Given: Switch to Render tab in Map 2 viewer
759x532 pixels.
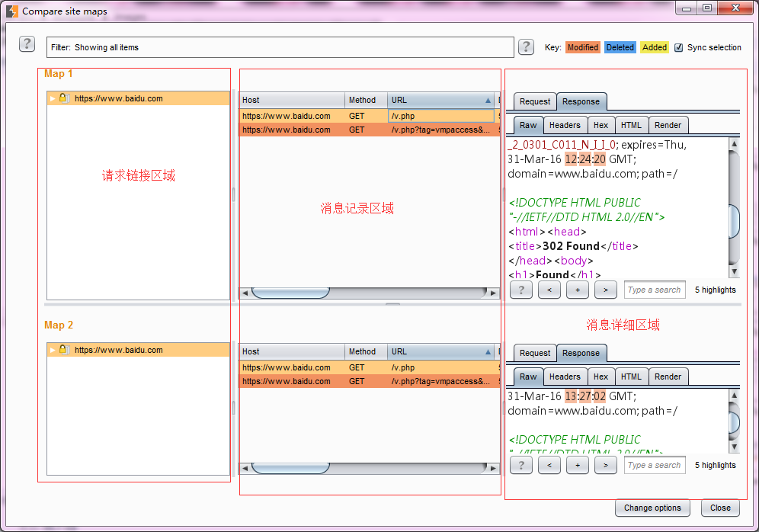Looking at the screenshot, I should click(x=668, y=377).
